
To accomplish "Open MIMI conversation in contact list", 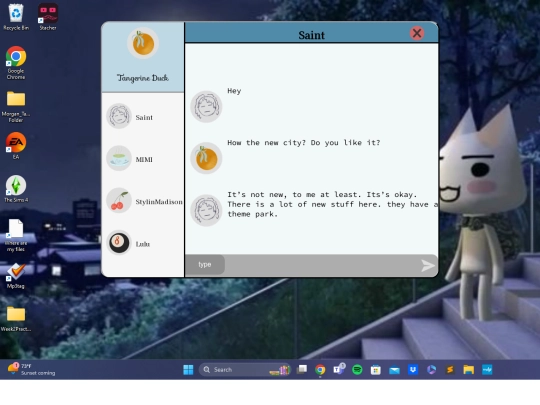I will (143, 159).
